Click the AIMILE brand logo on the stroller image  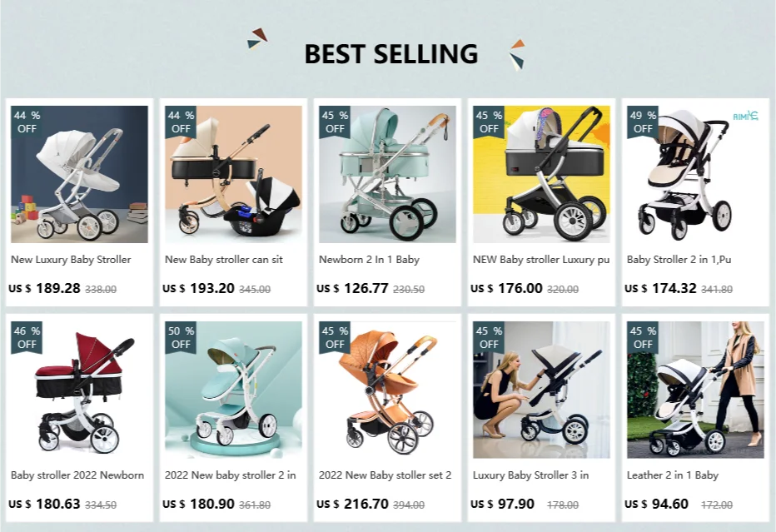tap(745, 117)
